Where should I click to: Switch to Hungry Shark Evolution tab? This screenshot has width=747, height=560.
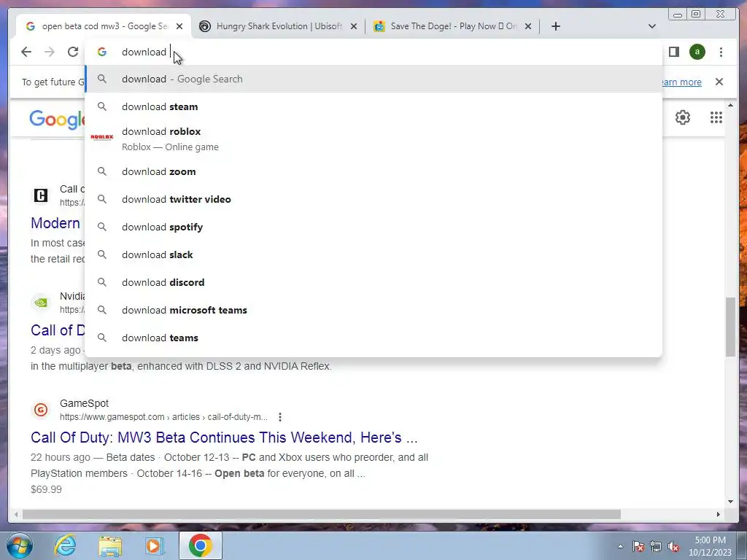[277, 26]
